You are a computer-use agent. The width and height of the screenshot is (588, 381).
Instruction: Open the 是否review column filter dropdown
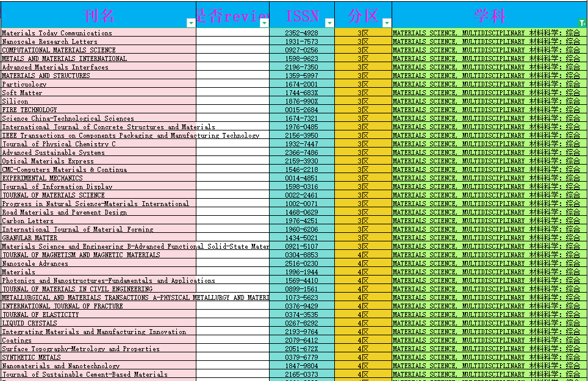tap(264, 23)
